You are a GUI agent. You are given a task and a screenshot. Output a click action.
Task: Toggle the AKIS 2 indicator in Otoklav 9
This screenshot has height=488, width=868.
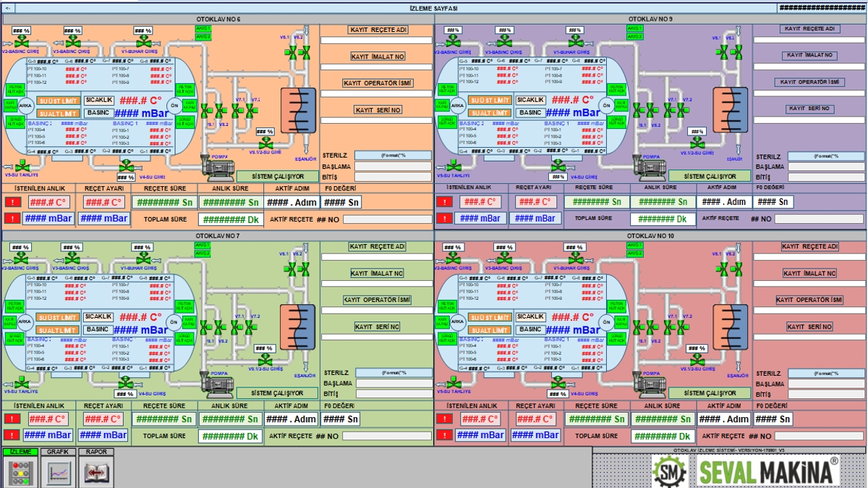point(635,36)
